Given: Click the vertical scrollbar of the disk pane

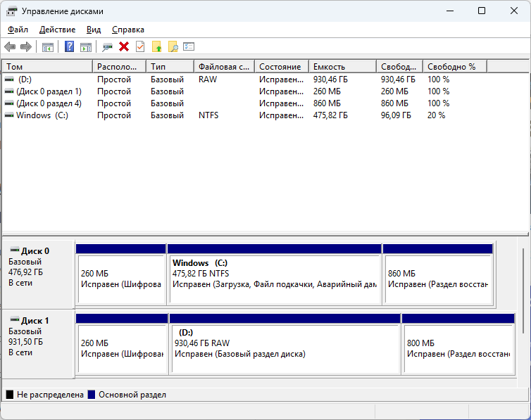Looking at the screenshot, I should 523,291.
